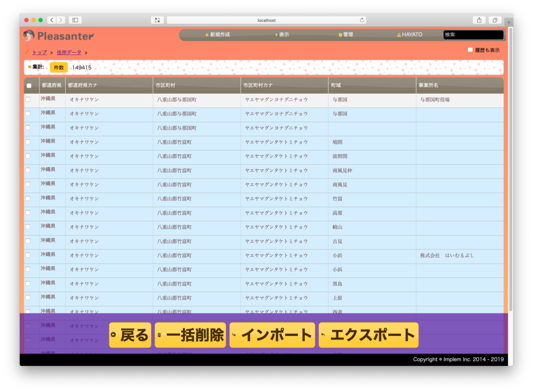Open the 新規作成 menu
The image size is (533, 392).
[x=218, y=35]
